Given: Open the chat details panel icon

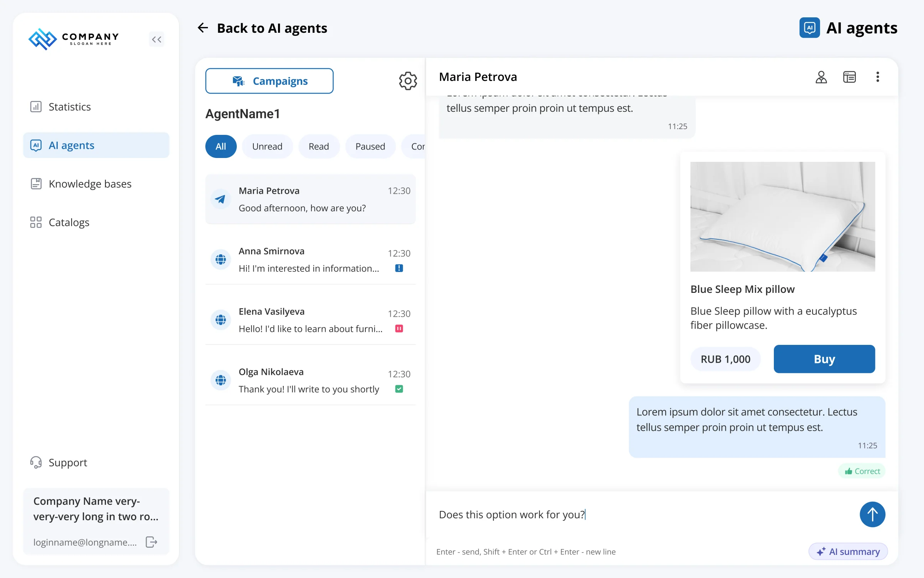Looking at the screenshot, I should click(x=849, y=77).
